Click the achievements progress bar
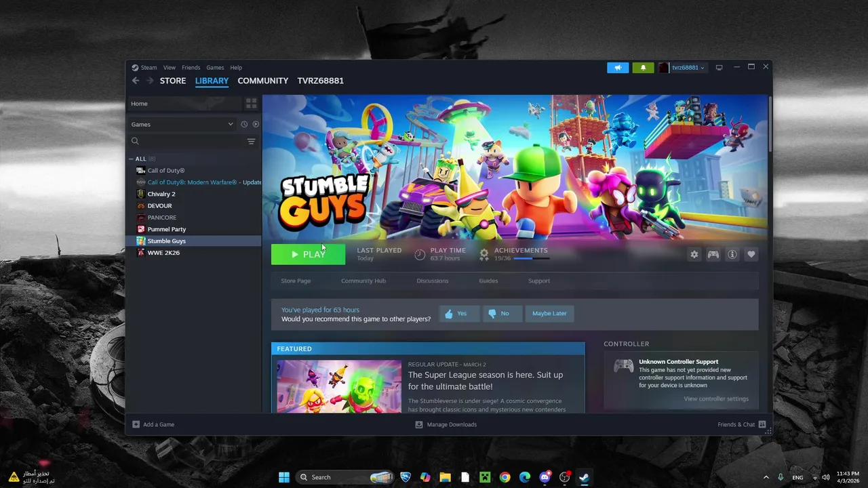The height and width of the screenshot is (488, 868). click(532, 258)
